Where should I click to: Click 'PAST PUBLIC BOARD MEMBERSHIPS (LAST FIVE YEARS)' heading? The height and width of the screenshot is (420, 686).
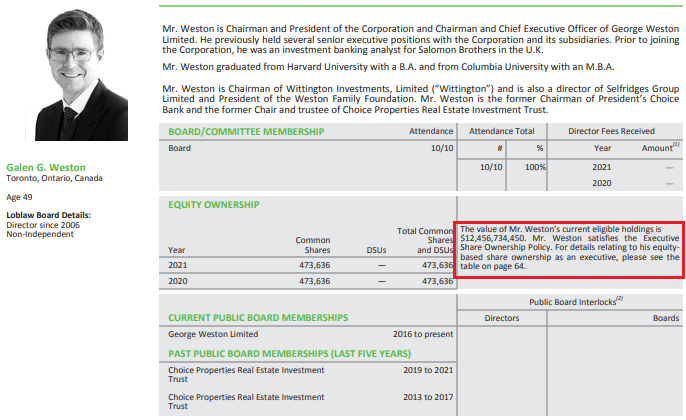pos(290,354)
